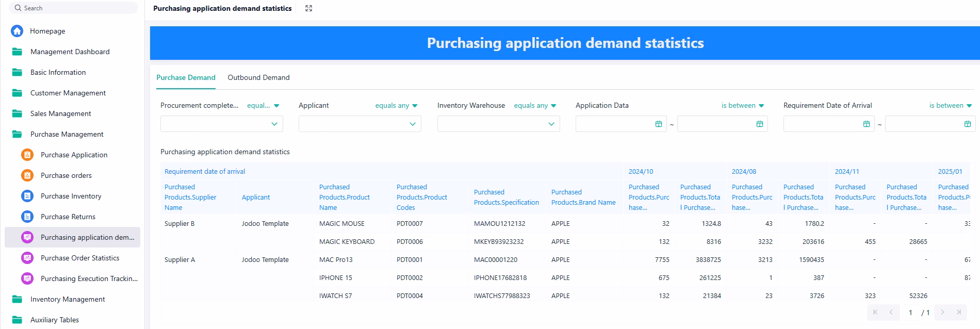
Task: Open the Purchase Application orange icon
Action: pyautogui.click(x=27, y=155)
